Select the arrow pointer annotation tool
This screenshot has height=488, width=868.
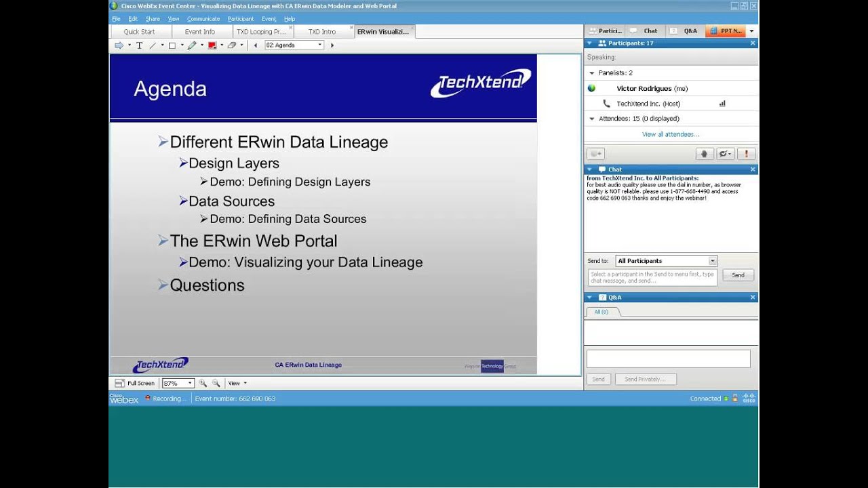tap(119, 45)
